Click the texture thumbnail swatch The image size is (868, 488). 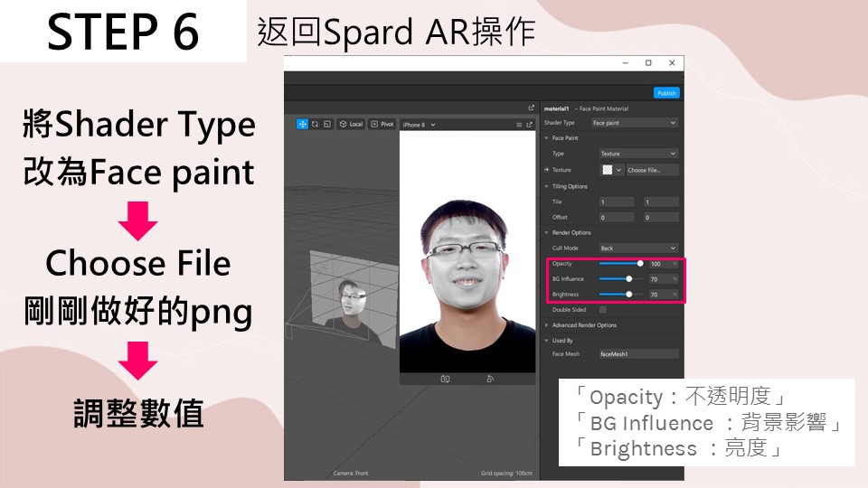point(608,170)
